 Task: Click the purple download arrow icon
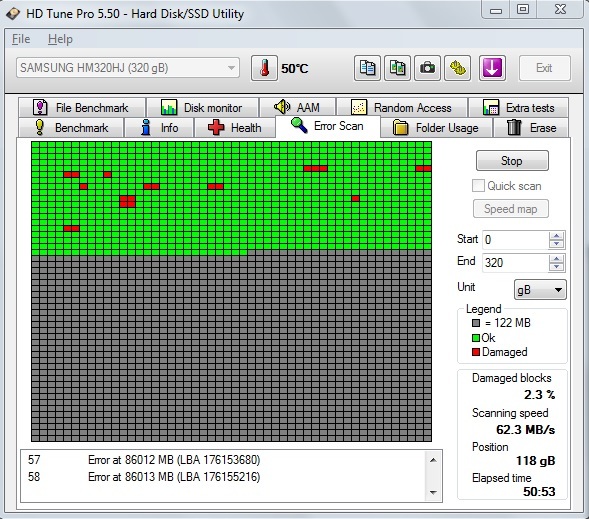click(x=492, y=68)
